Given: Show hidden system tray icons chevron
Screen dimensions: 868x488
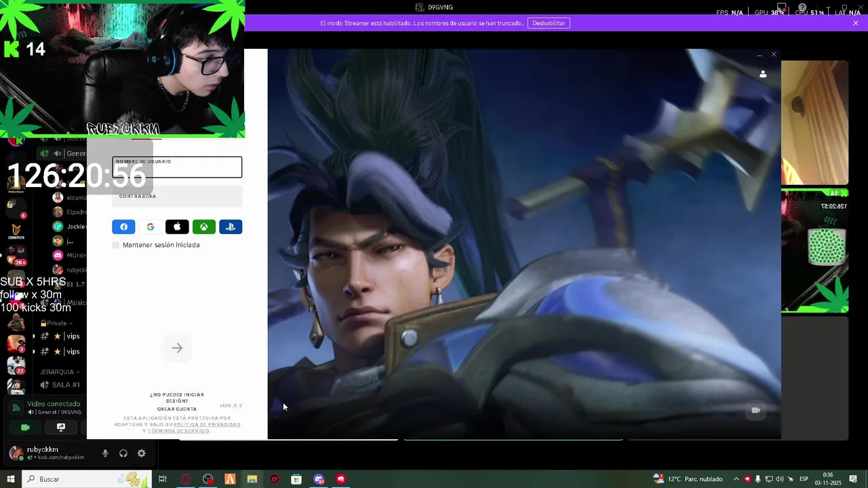Looking at the screenshot, I should tap(736, 479).
